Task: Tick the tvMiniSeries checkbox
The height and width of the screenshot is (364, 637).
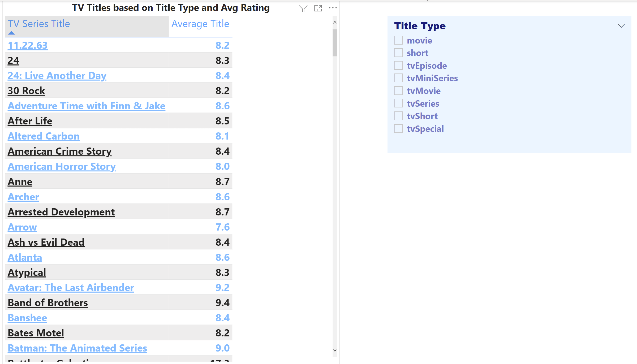Action: [x=398, y=78]
